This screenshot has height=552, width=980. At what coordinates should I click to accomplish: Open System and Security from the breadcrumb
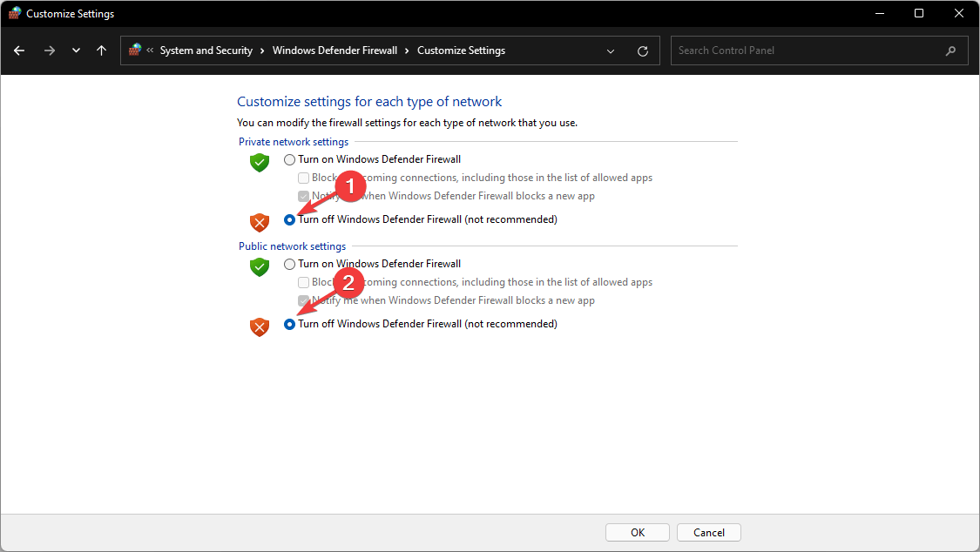click(206, 50)
